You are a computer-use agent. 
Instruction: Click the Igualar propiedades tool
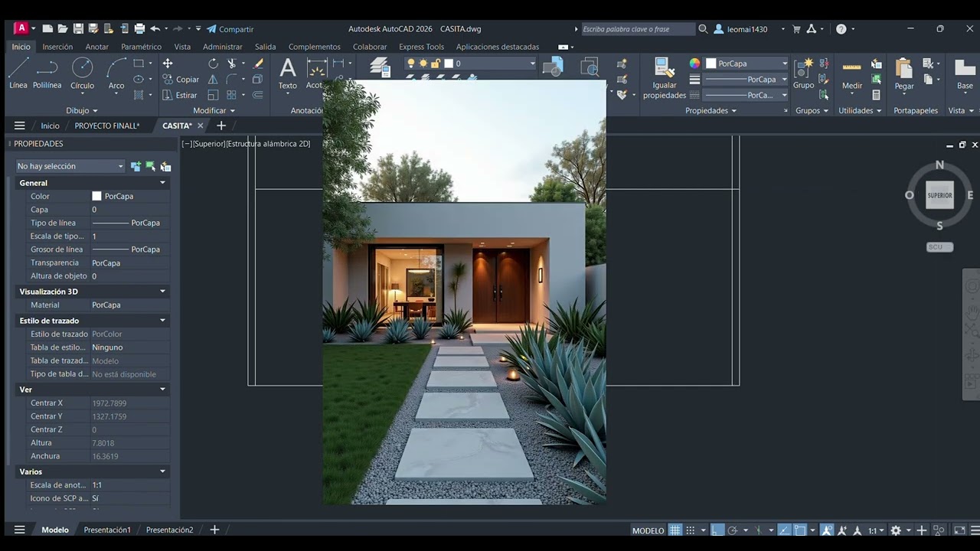(665, 79)
